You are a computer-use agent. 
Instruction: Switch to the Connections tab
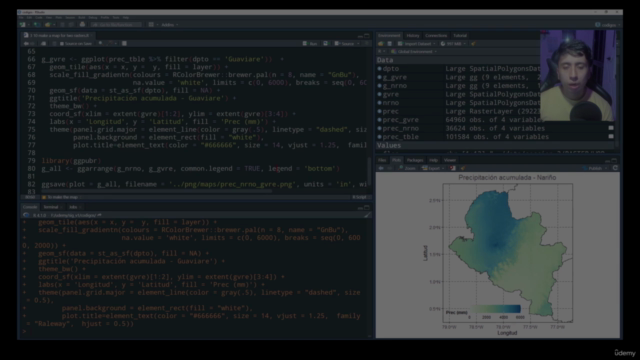click(x=436, y=36)
